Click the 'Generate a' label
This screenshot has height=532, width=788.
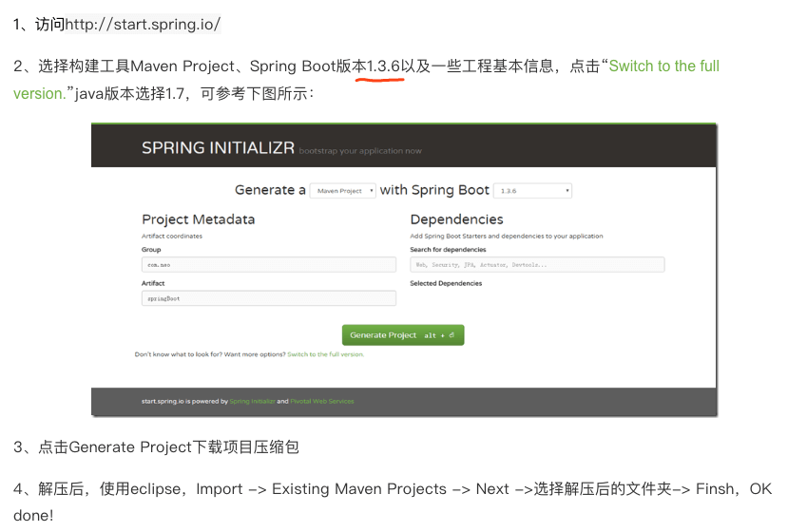pos(270,190)
